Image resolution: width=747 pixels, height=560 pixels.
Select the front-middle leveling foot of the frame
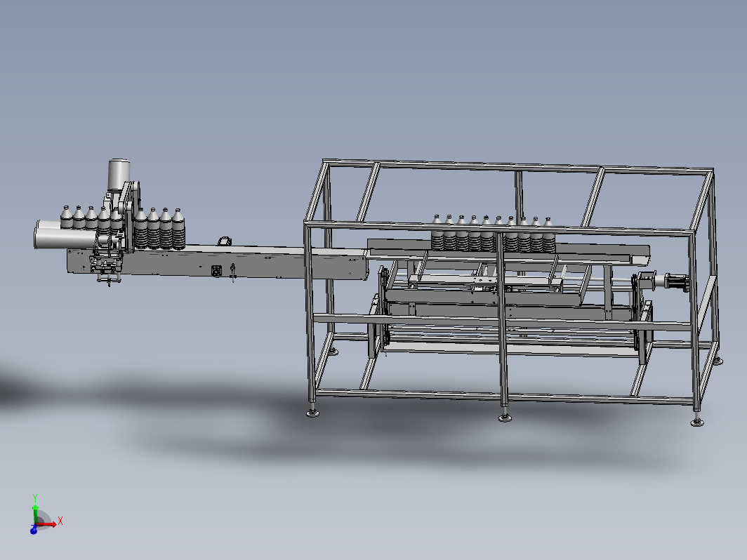505,415
